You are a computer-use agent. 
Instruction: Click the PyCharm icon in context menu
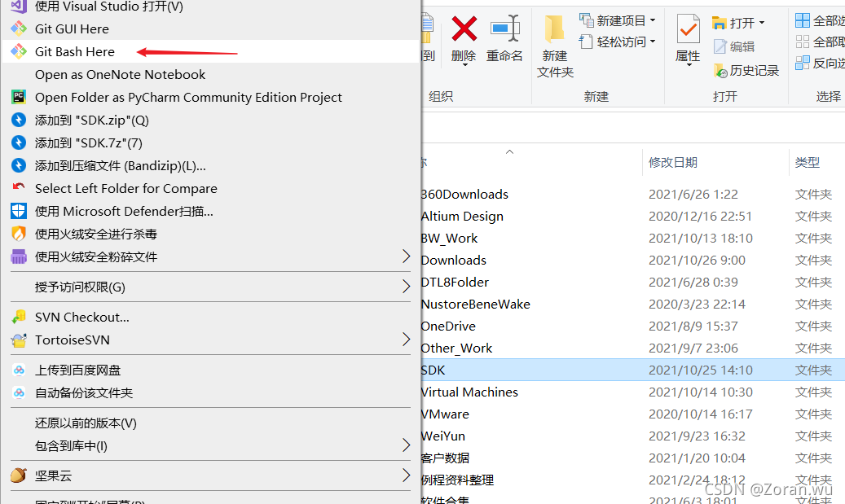pyautogui.click(x=19, y=97)
